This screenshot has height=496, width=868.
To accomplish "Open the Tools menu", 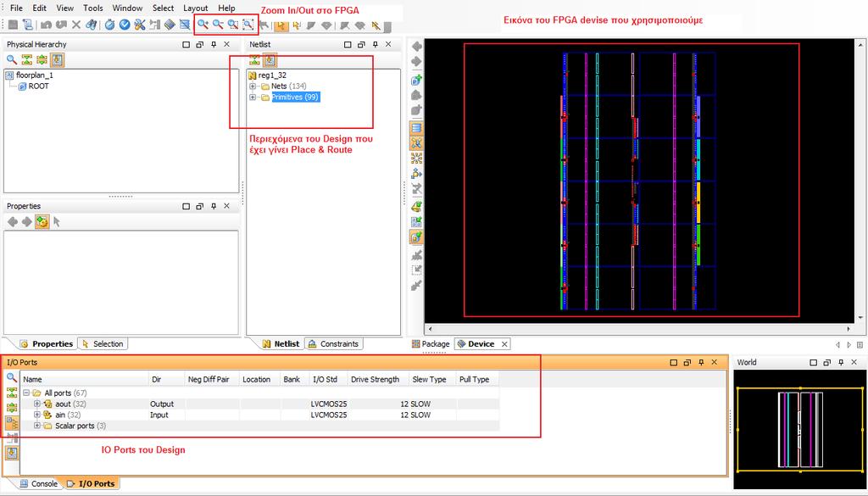I will click(93, 8).
